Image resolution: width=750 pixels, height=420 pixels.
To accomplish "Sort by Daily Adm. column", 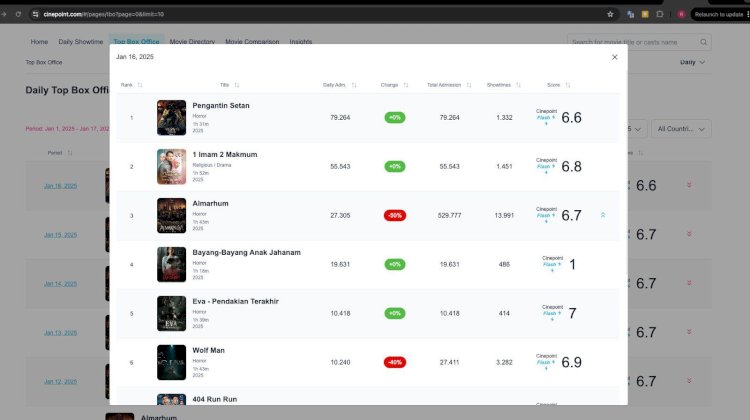I will click(354, 85).
